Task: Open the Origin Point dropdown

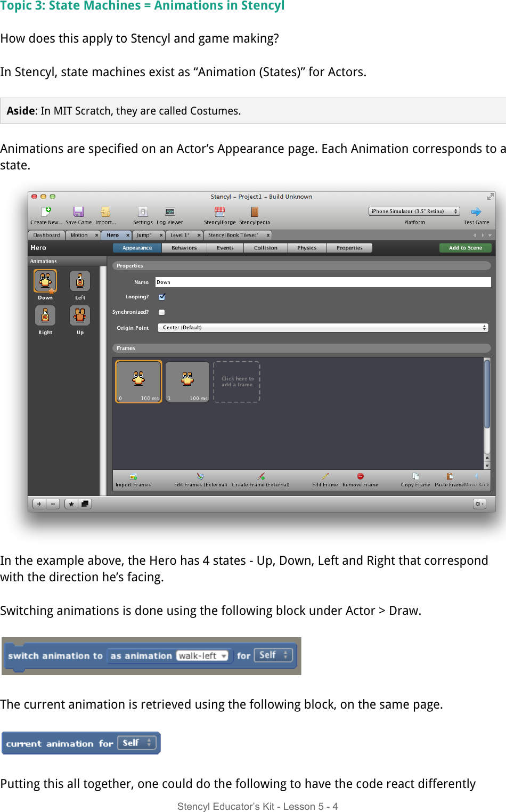Action: (x=323, y=328)
